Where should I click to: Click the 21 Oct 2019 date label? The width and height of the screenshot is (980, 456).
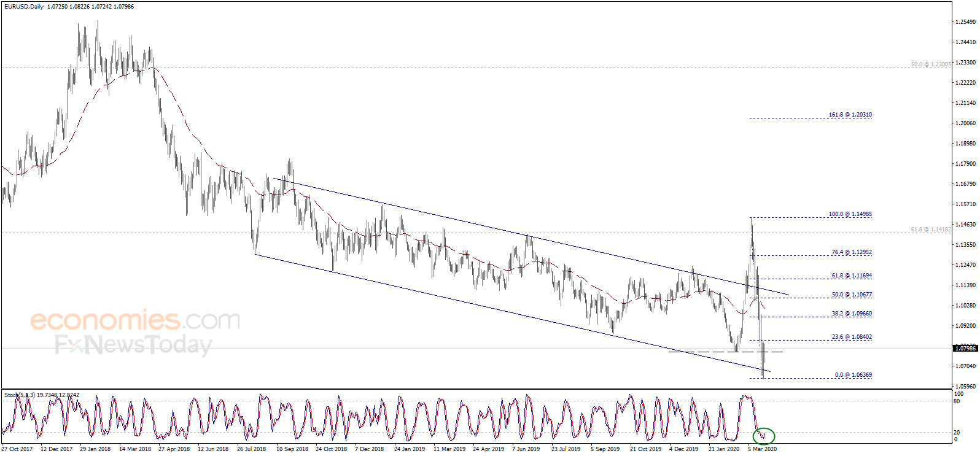click(645, 449)
